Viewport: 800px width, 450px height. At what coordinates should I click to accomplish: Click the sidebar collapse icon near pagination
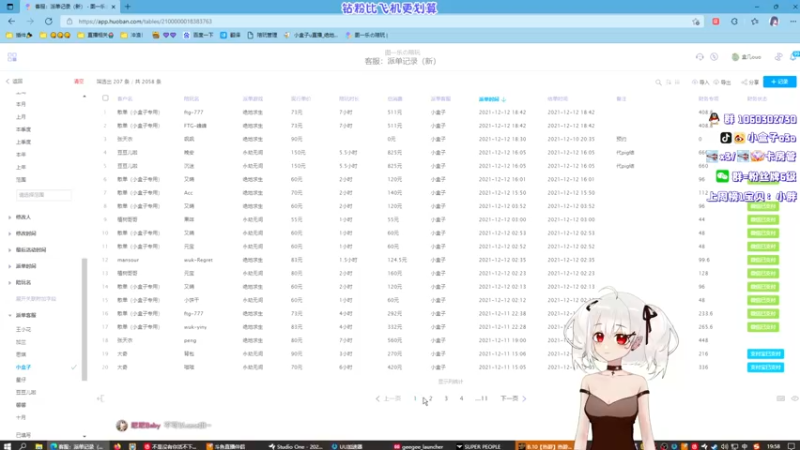(x=101, y=398)
